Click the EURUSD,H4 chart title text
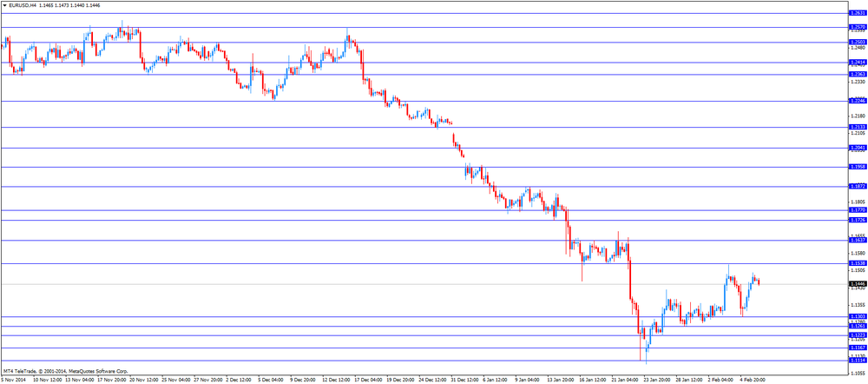Viewport: 868px width, 384px height. click(x=21, y=3)
